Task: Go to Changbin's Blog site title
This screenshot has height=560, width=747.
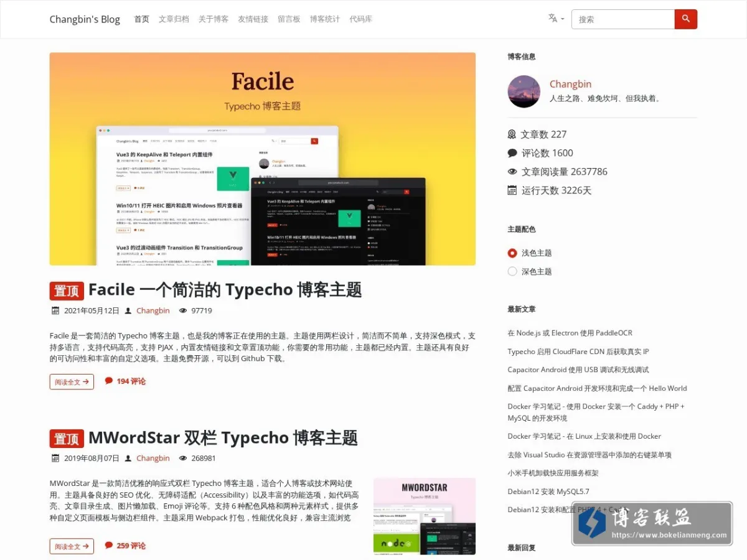Action: (x=85, y=19)
